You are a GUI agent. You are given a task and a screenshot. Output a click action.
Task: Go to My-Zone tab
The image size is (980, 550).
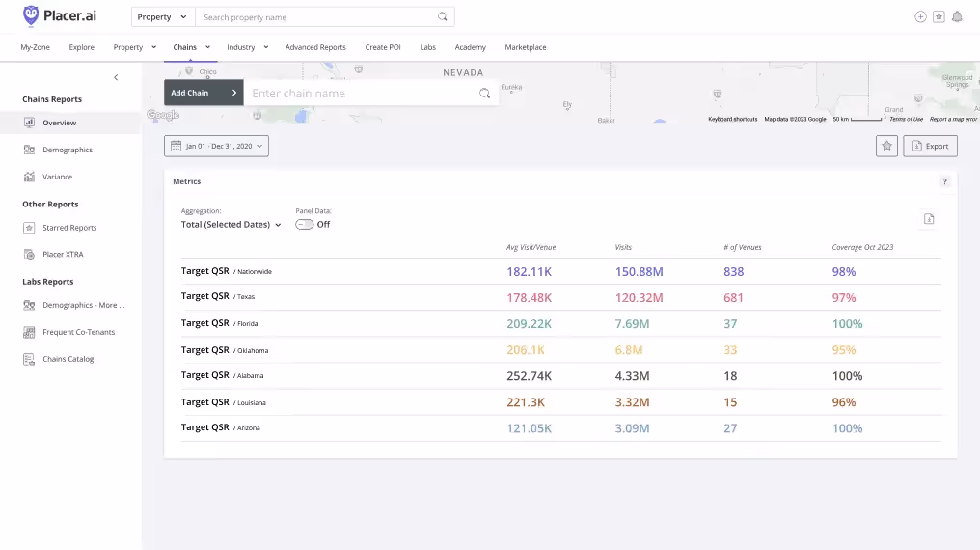(35, 47)
